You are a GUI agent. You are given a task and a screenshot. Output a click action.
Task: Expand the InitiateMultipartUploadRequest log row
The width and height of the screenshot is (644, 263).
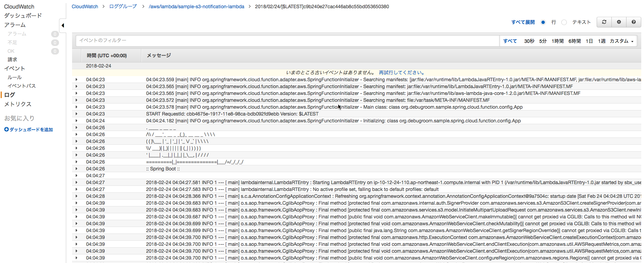(77, 210)
